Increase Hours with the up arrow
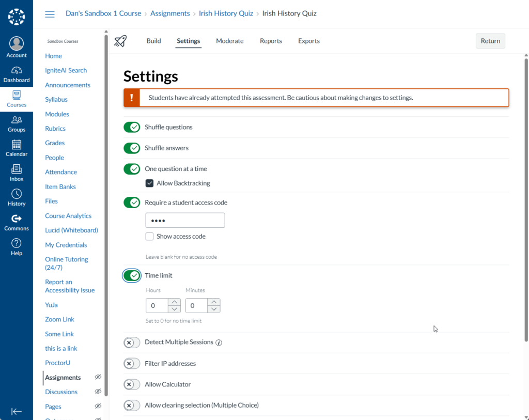The image size is (529, 420). pyautogui.click(x=174, y=302)
